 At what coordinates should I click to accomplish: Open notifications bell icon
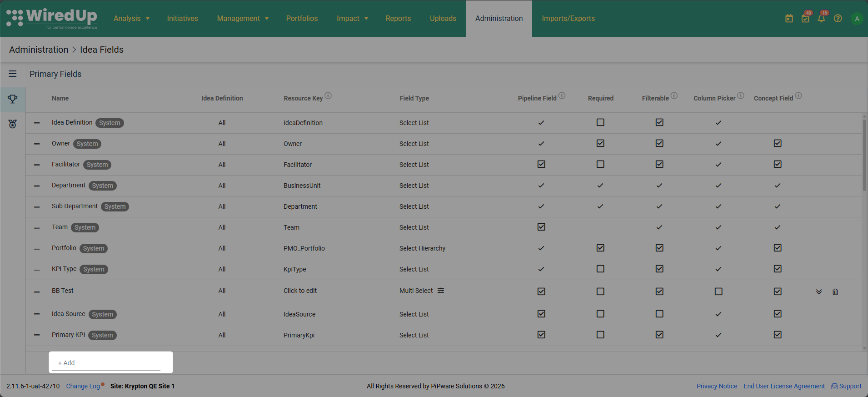coord(821,19)
